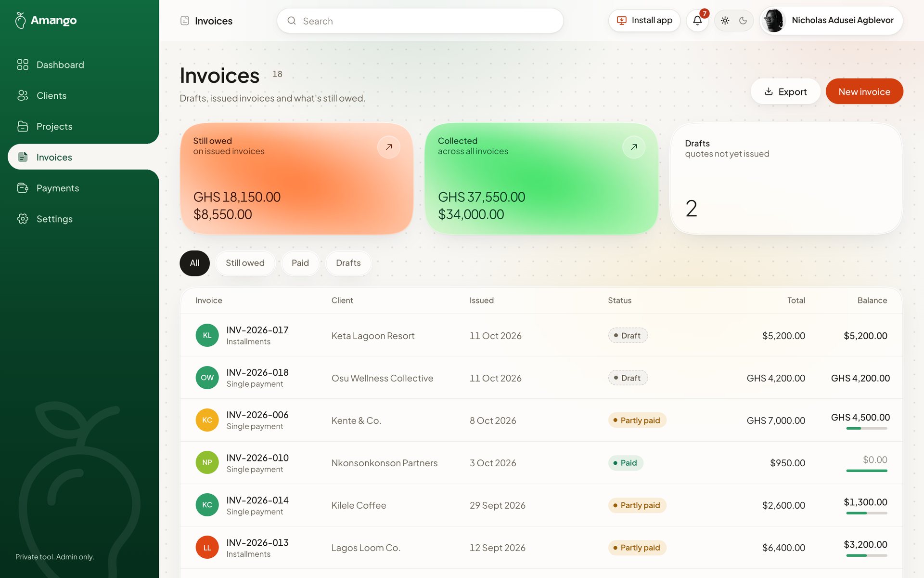Click the Balance column header
924x578 pixels.
872,300
